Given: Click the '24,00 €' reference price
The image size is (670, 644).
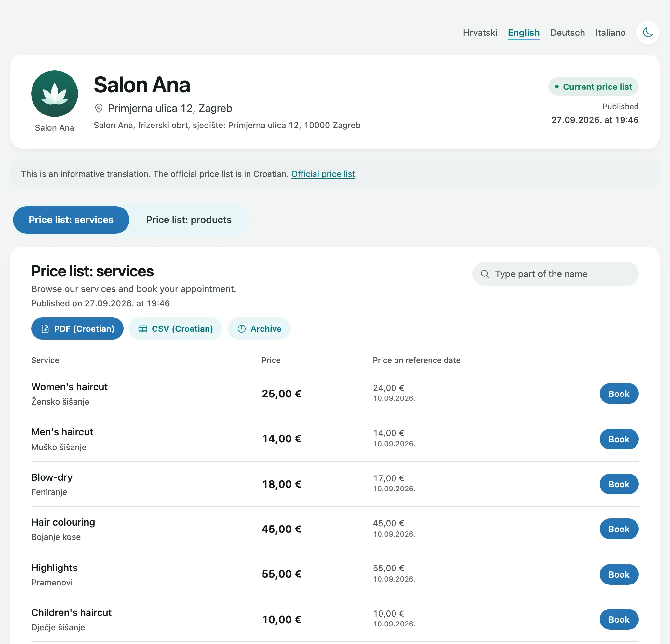Looking at the screenshot, I should (x=388, y=388).
